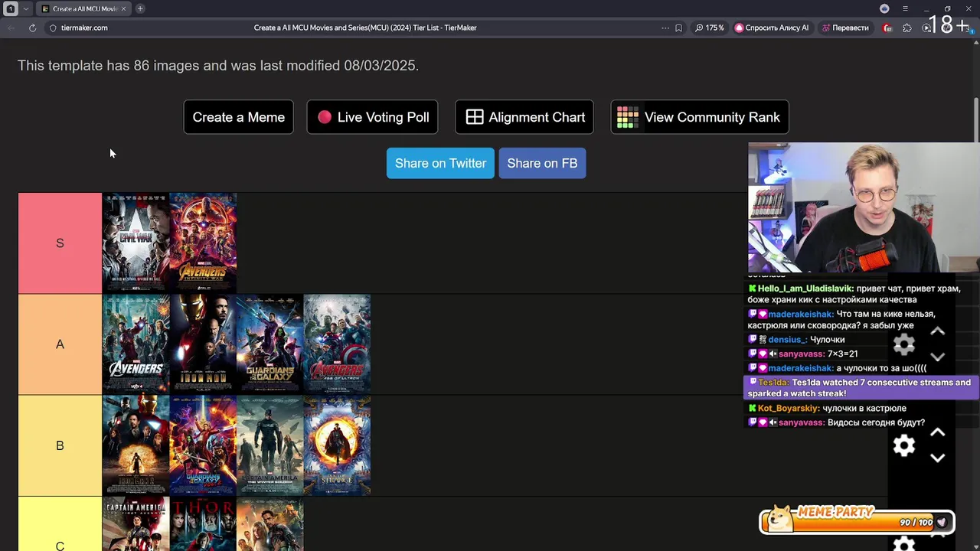This screenshot has width=980, height=551.
Task: Select the Age of Ultron poster
Action: tap(337, 344)
